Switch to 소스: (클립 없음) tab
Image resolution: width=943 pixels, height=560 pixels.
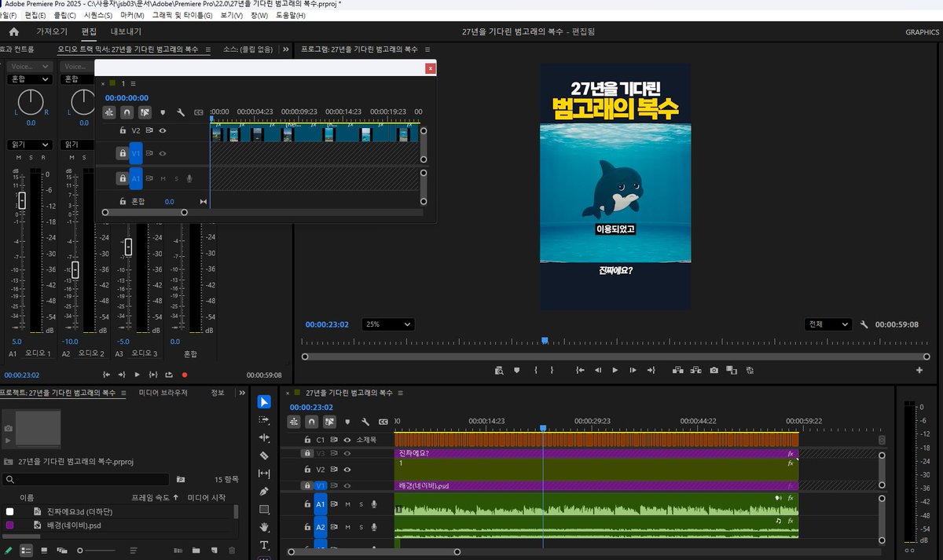tap(248, 49)
